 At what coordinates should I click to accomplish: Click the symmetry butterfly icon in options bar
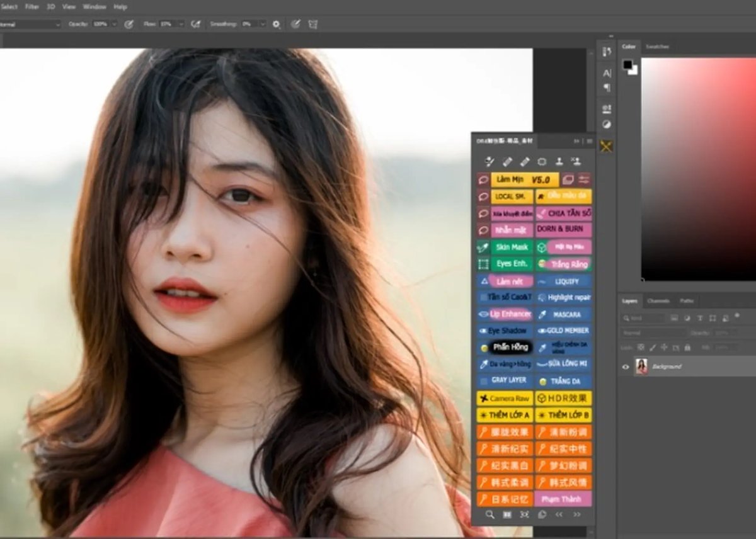312,24
